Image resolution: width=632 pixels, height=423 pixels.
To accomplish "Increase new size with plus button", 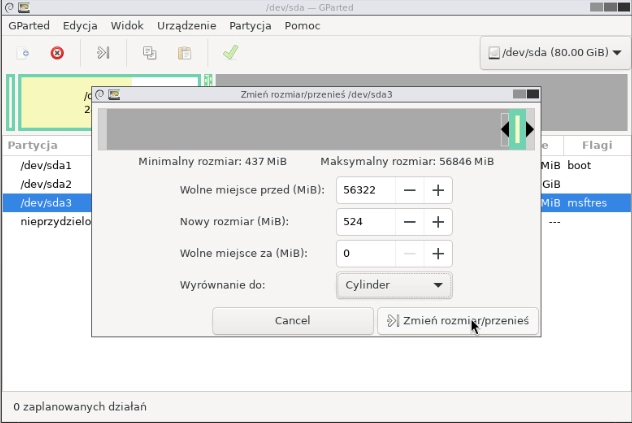I will (x=438, y=222).
